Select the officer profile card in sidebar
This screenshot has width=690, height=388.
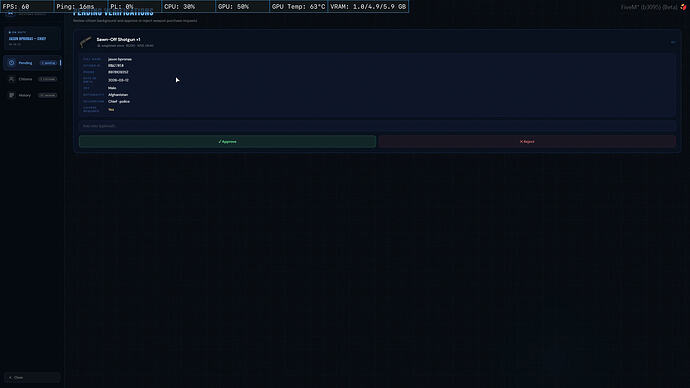click(32, 38)
